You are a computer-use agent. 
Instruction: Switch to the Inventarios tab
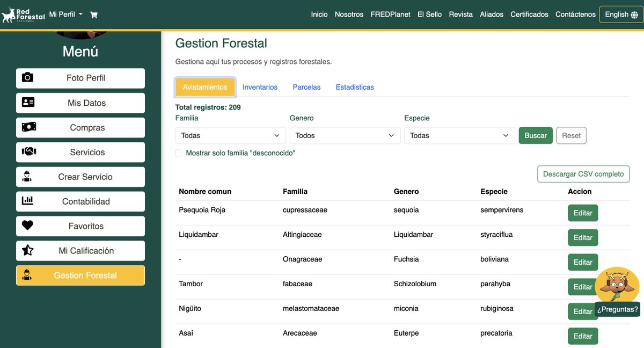point(260,87)
